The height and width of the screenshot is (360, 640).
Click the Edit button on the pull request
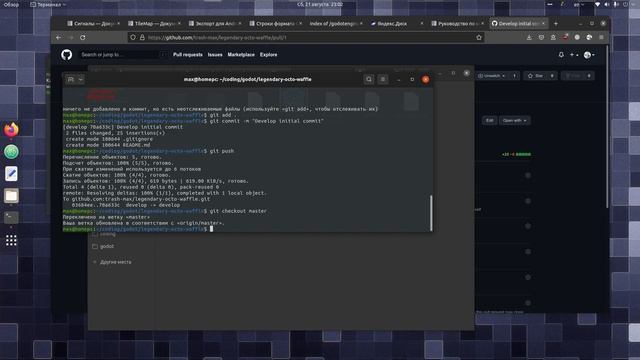pyautogui.click(x=489, y=120)
